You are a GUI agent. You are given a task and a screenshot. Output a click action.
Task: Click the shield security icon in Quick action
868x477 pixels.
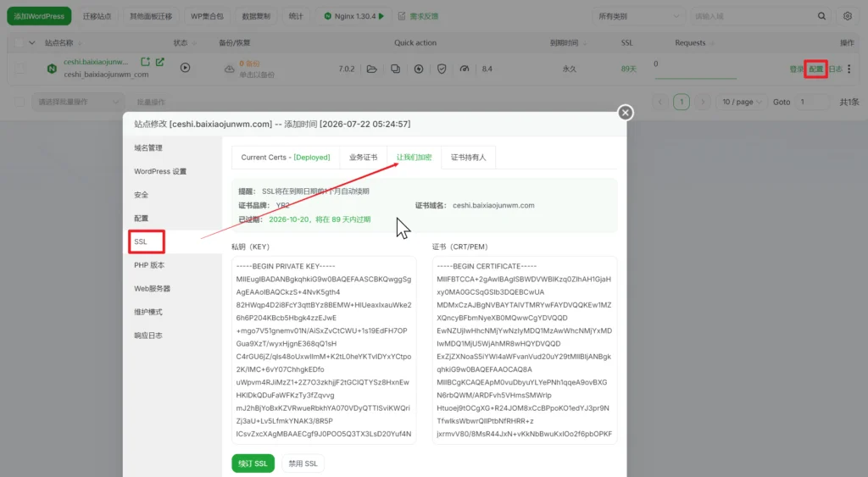(x=442, y=69)
